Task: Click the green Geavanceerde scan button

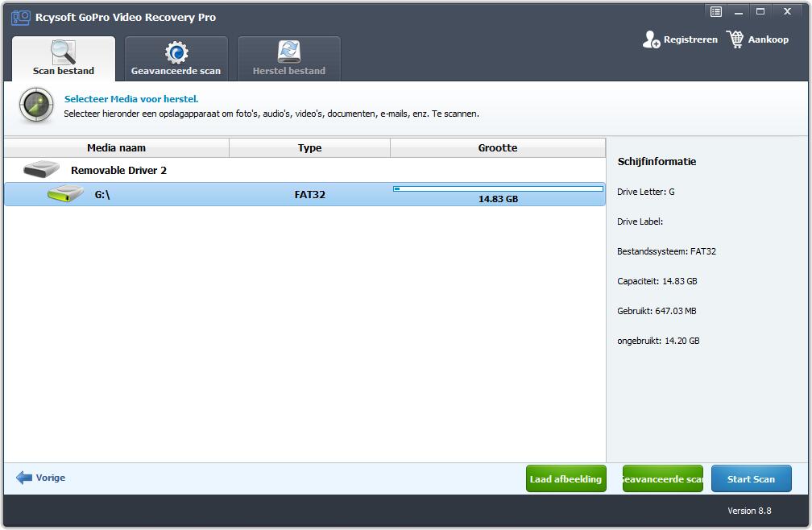Action: [x=662, y=479]
